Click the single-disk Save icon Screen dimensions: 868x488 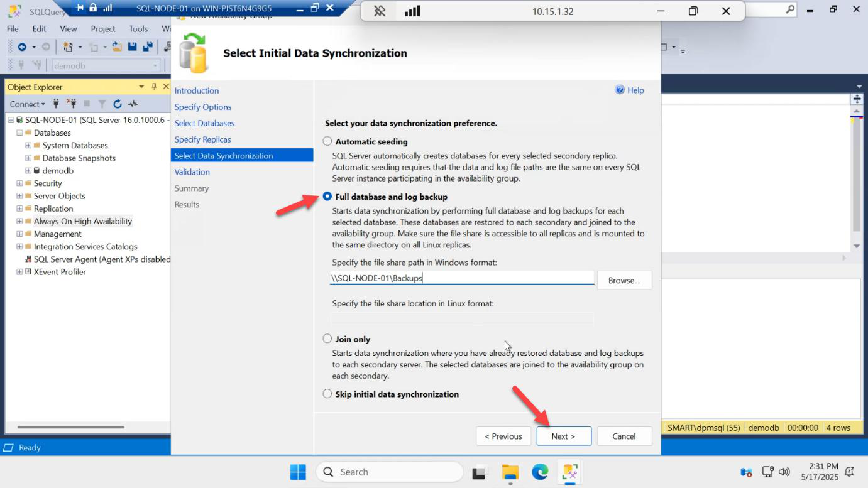(x=133, y=46)
